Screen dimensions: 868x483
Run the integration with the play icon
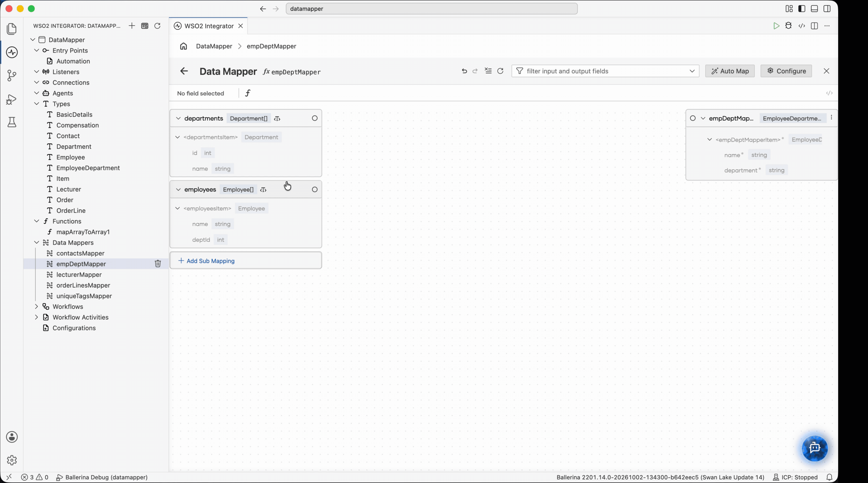(x=776, y=26)
